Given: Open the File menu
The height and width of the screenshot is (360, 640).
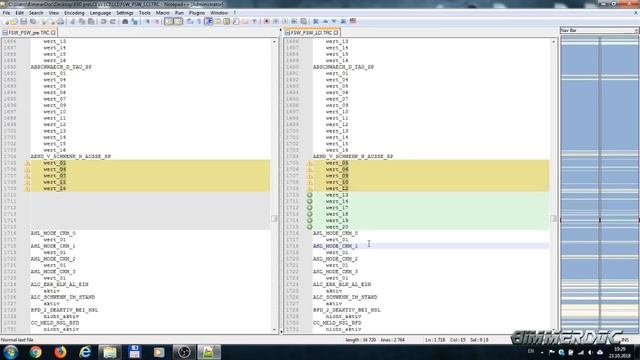Looking at the screenshot, I should [6, 13].
